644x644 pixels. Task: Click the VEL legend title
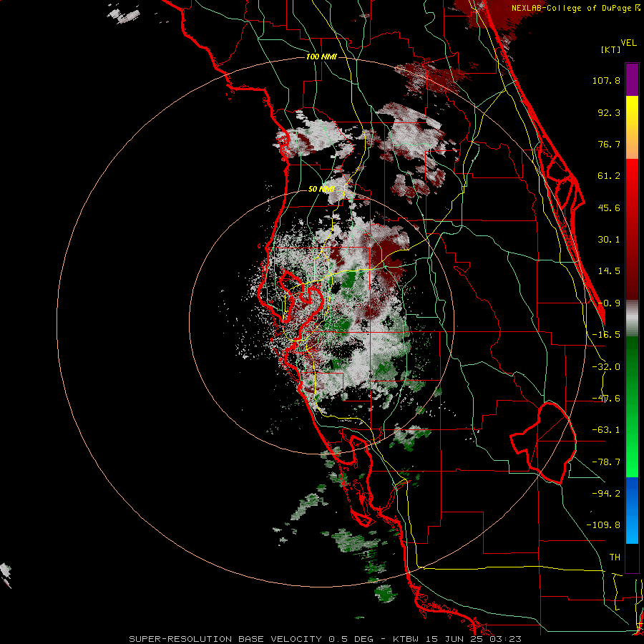coord(628,43)
